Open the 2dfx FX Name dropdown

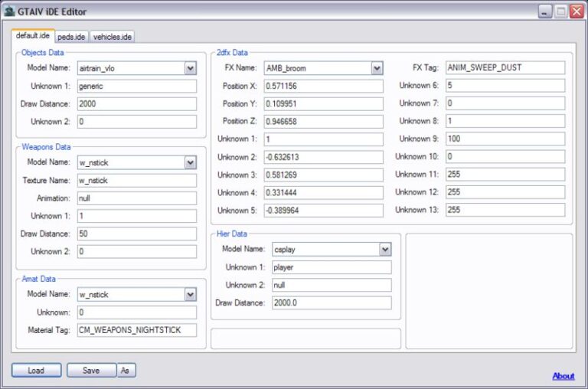[377, 68]
